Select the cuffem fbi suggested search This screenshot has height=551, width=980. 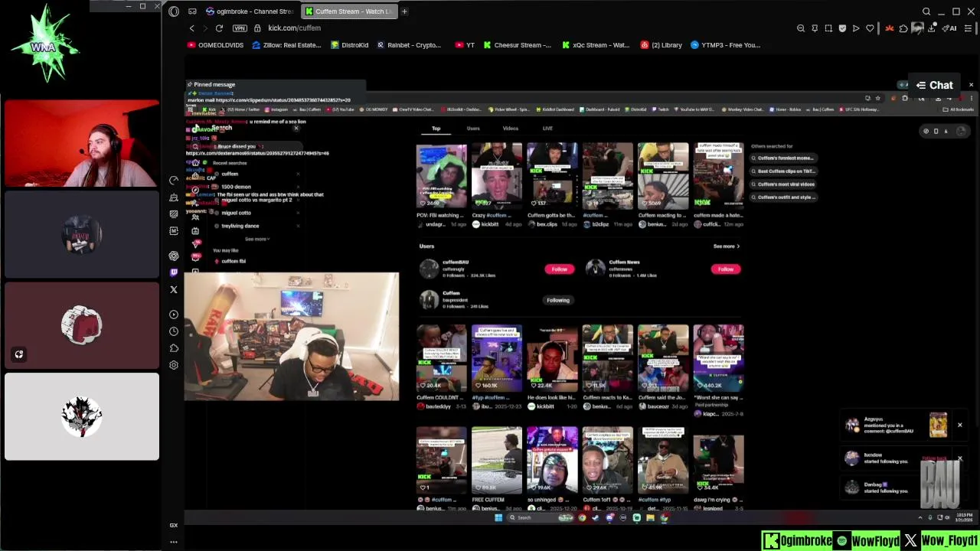tap(234, 262)
